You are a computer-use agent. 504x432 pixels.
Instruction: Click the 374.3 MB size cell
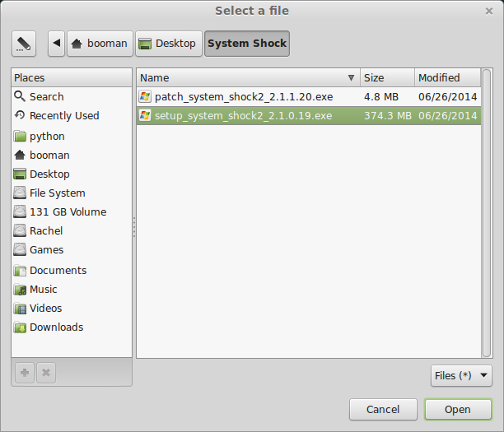point(388,116)
